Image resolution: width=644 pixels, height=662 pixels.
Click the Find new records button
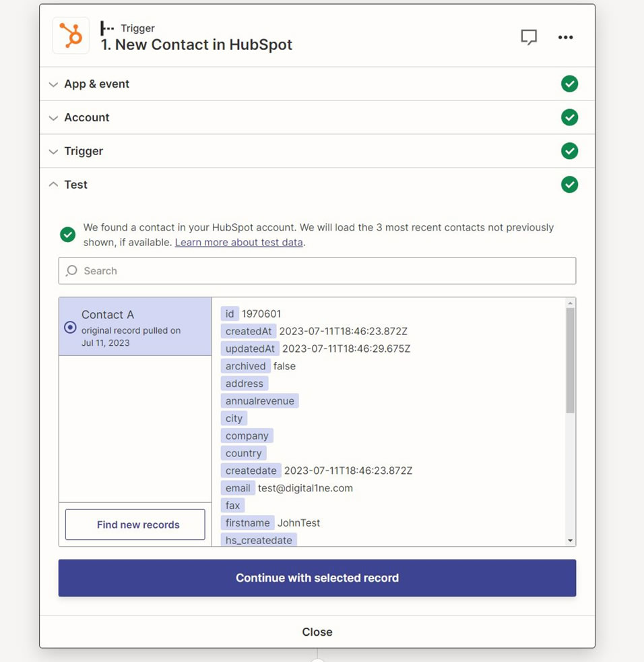pos(135,524)
